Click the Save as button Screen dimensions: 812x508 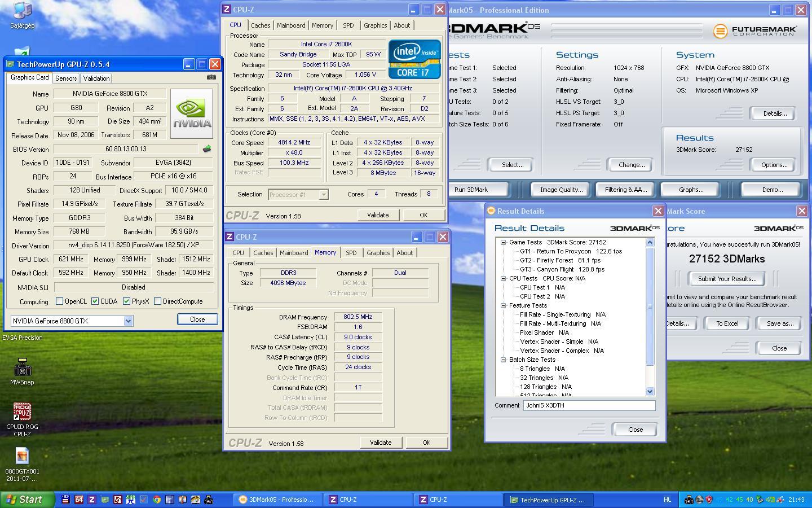pos(780,323)
